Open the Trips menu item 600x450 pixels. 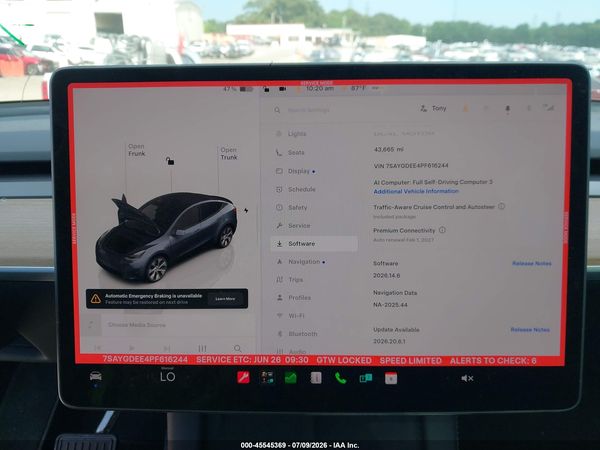click(x=290, y=280)
